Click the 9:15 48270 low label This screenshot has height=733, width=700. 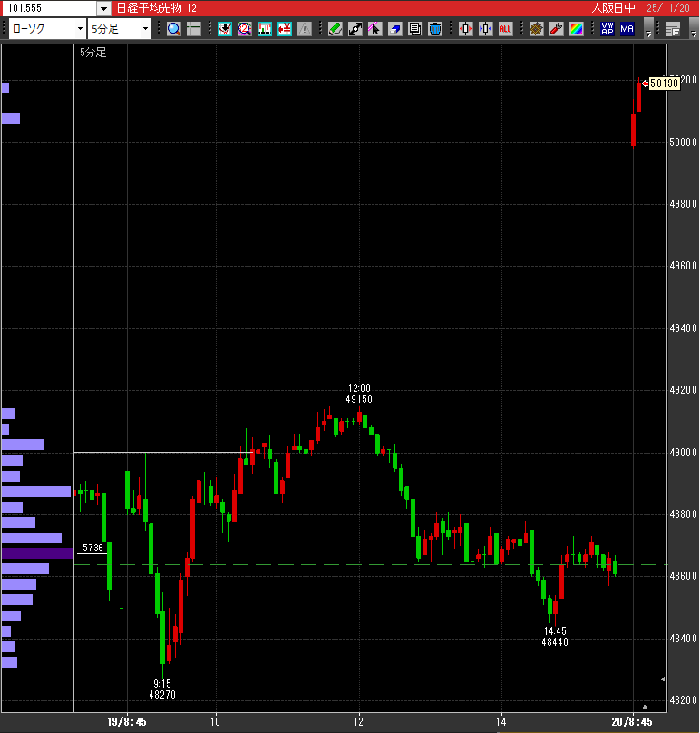162,689
